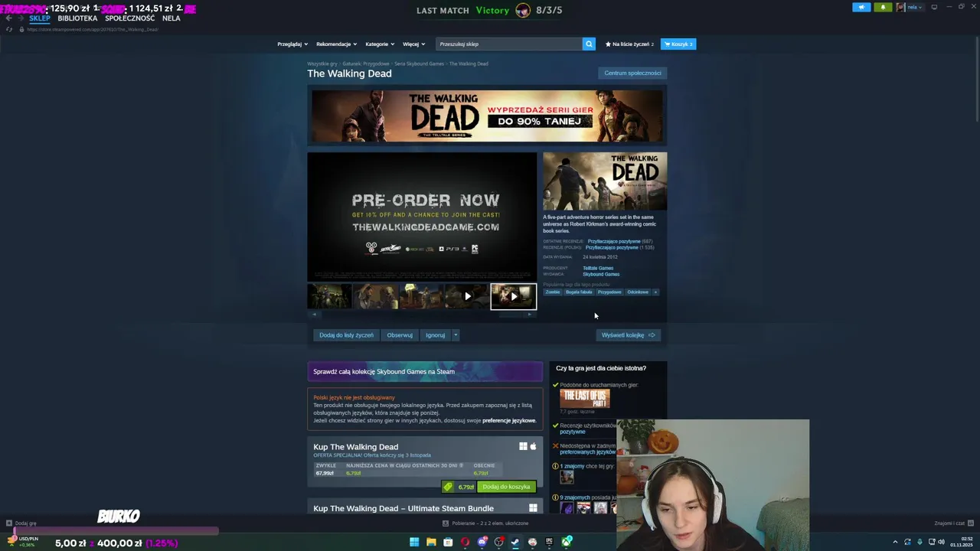This screenshot has height=551, width=980.
Task: Open the Steam icon on the taskbar
Action: (x=515, y=542)
